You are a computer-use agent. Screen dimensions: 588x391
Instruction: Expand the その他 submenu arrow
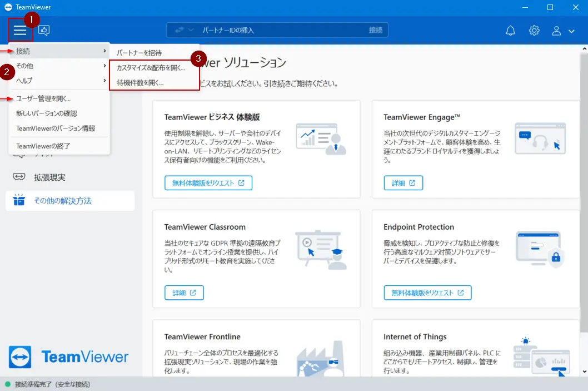point(104,66)
